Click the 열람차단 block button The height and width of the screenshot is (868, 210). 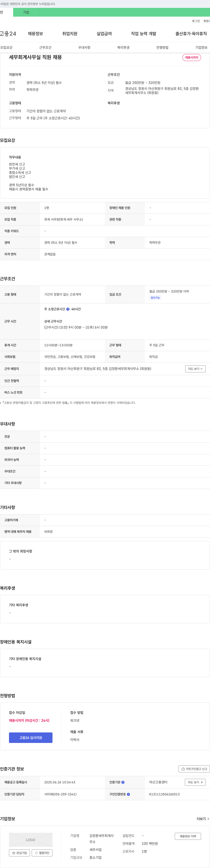(42, 853)
